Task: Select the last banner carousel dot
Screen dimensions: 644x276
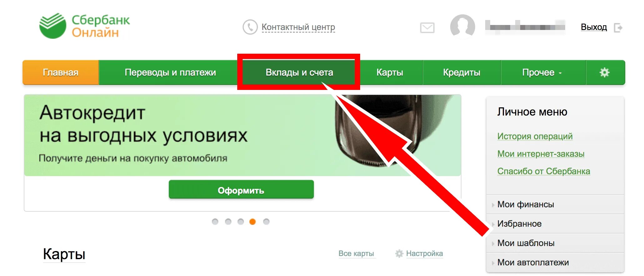Action: [x=266, y=222]
